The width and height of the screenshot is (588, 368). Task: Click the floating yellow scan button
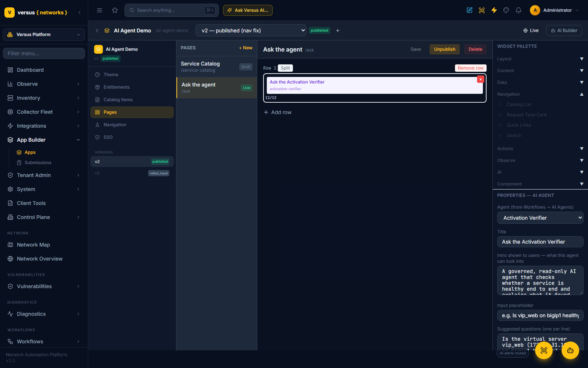coord(544,350)
